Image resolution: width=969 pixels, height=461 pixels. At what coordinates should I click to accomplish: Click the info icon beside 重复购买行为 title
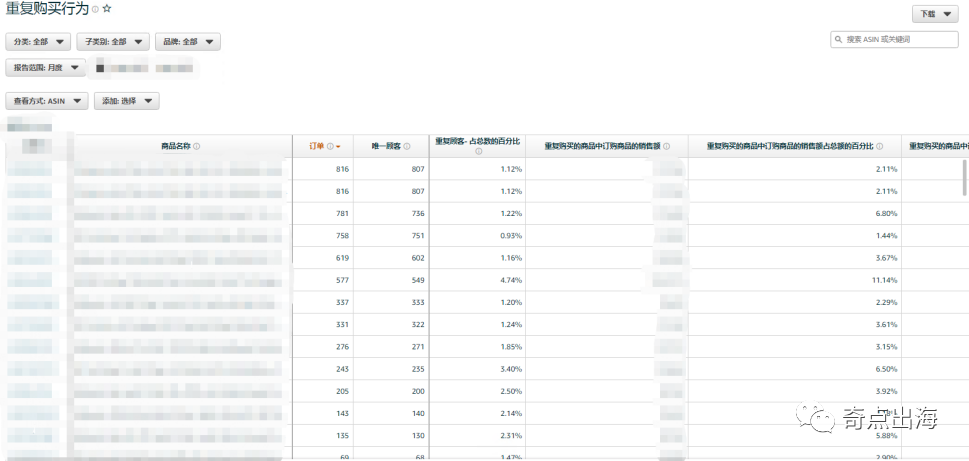(95, 9)
